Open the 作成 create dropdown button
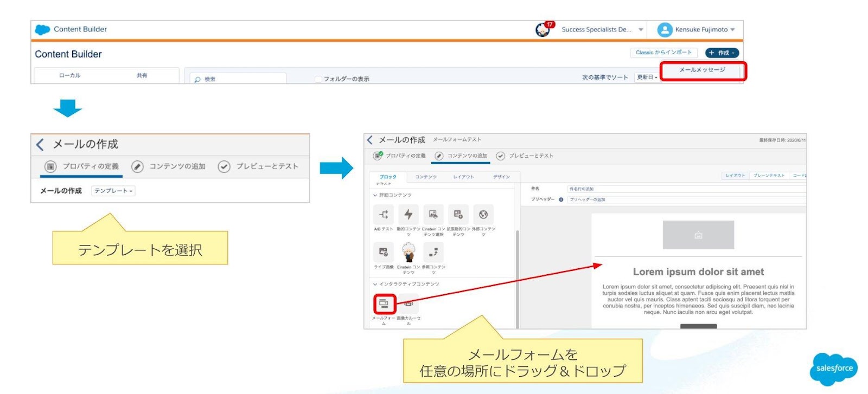The image size is (868, 394). coord(722,53)
